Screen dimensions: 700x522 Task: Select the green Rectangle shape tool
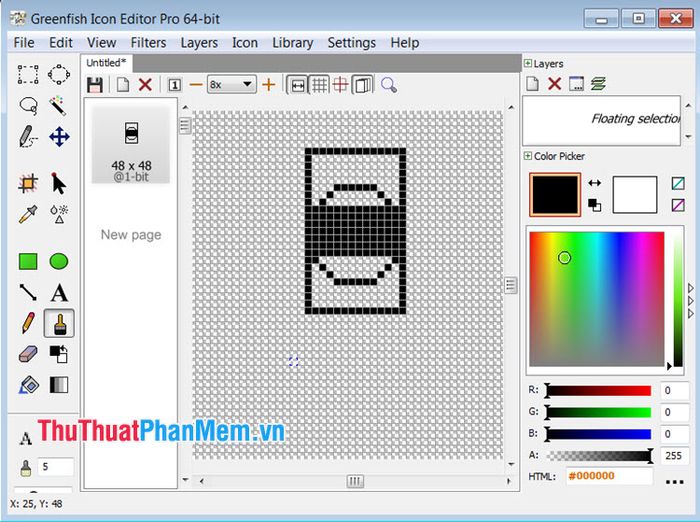[x=28, y=261]
